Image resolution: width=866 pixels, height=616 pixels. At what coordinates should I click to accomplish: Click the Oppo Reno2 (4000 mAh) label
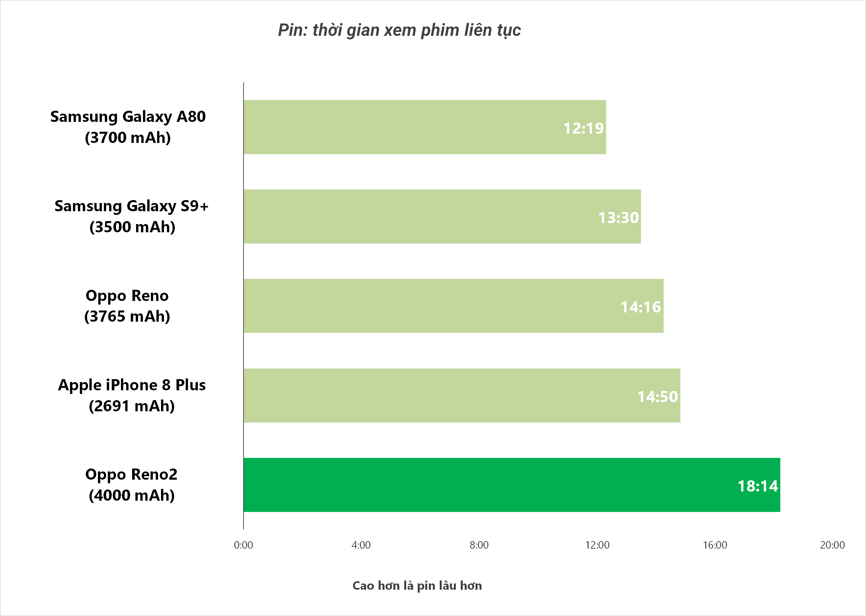(x=131, y=485)
